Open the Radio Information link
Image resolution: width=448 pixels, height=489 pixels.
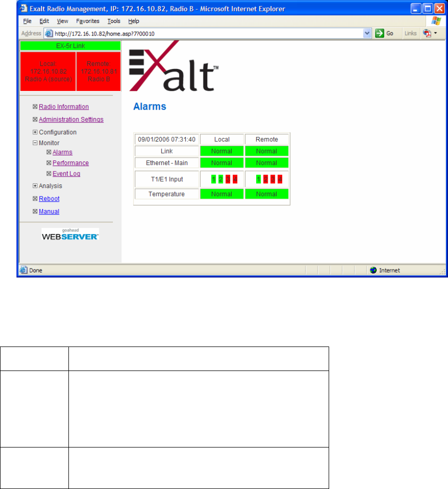(64, 106)
